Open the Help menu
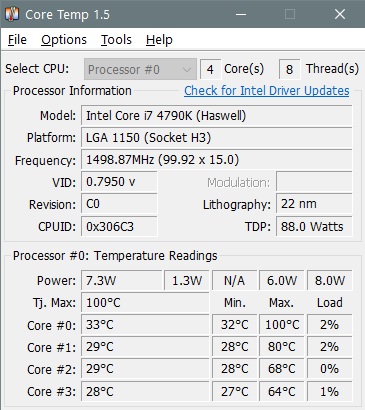 tap(159, 40)
